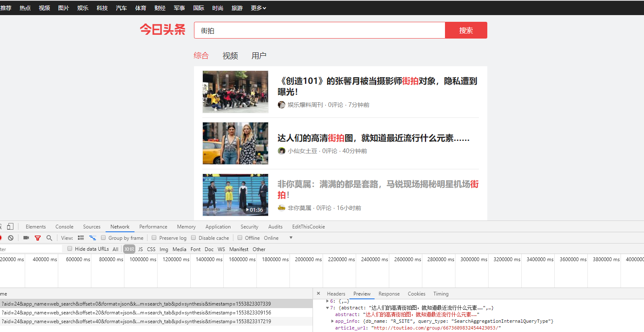Filter requests by JS
The image size is (644, 332).
point(140,249)
